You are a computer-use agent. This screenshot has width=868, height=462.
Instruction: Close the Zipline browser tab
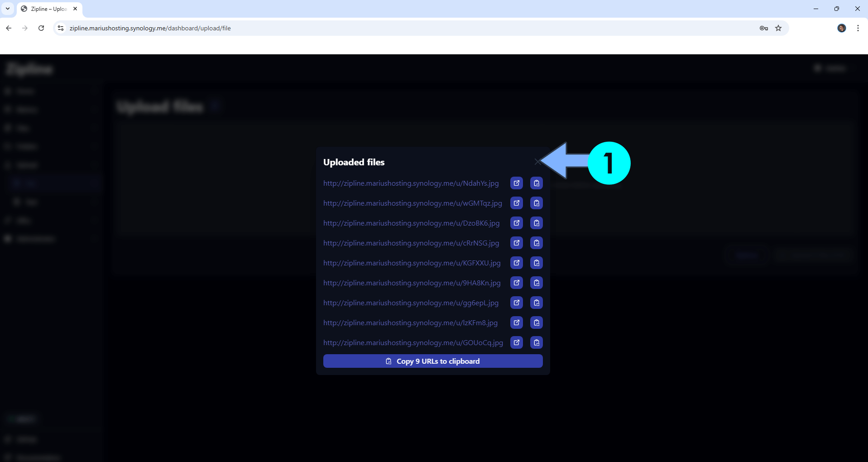(x=75, y=9)
